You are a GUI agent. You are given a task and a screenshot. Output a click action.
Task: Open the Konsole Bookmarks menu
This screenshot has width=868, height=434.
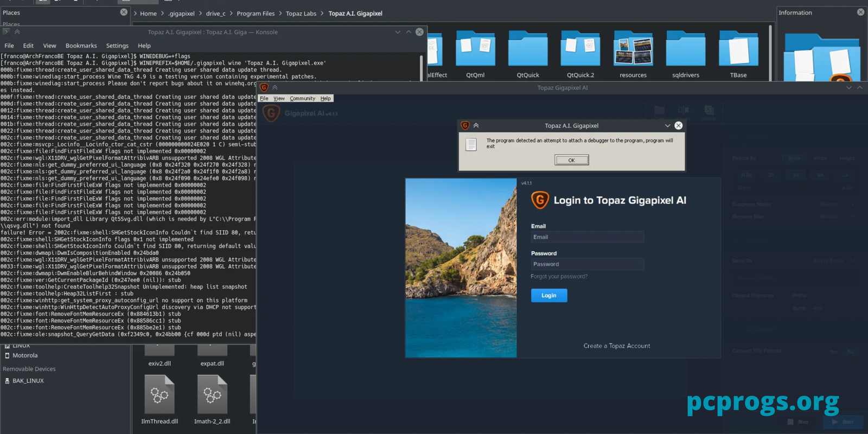coord(81,46)
